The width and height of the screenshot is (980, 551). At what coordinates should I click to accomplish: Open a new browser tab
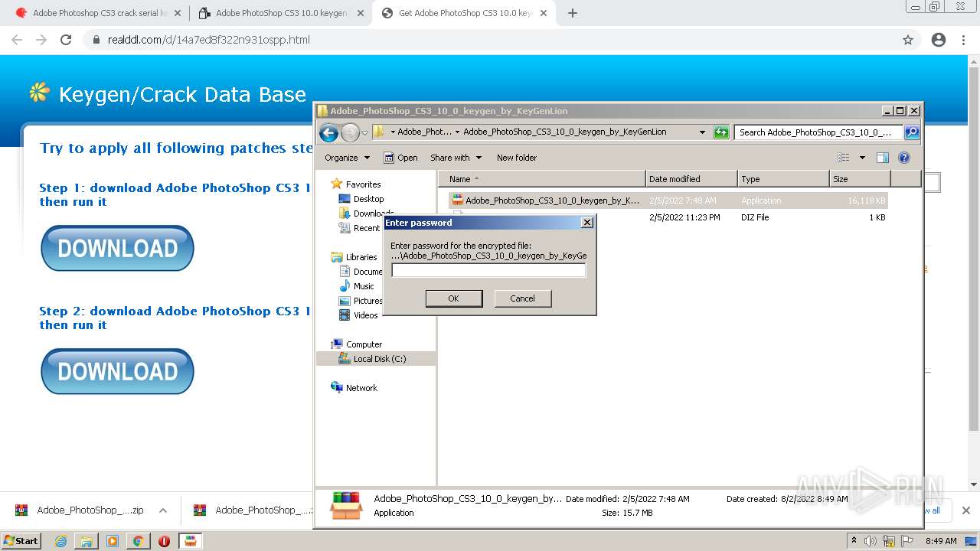(x=573, y=13)
